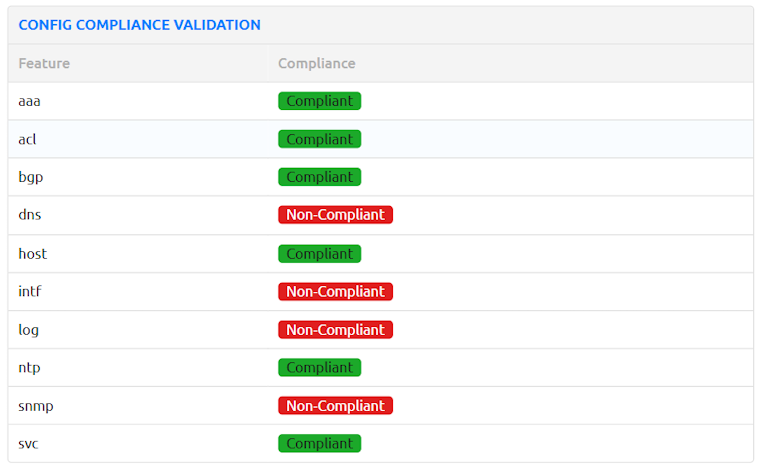The width and height of the screenshot is (760, 469).
Task: Click the Non-Compliant badge for intf
Action: pyautogui.click(x=335, y=292)
